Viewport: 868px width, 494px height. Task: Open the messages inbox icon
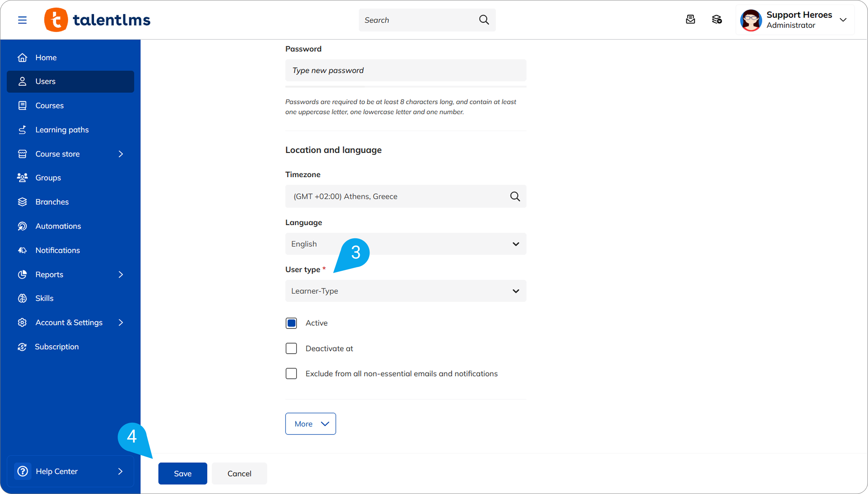[690, 20]
